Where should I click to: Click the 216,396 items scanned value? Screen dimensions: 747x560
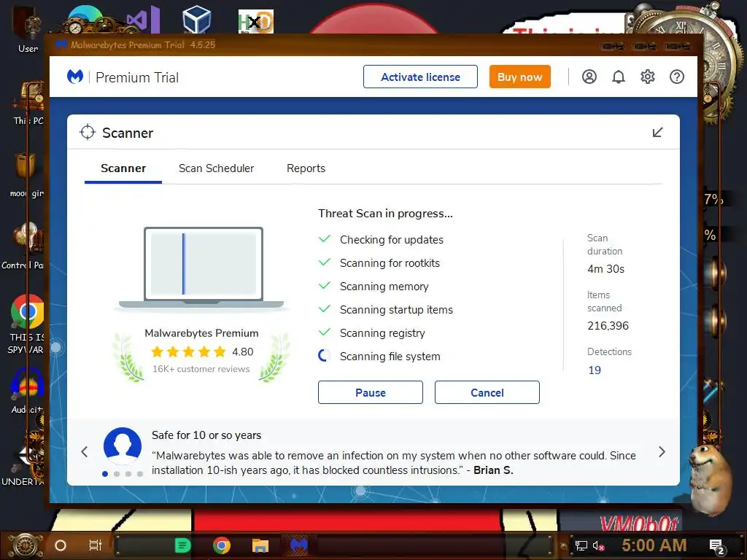(x=608, y=326)
